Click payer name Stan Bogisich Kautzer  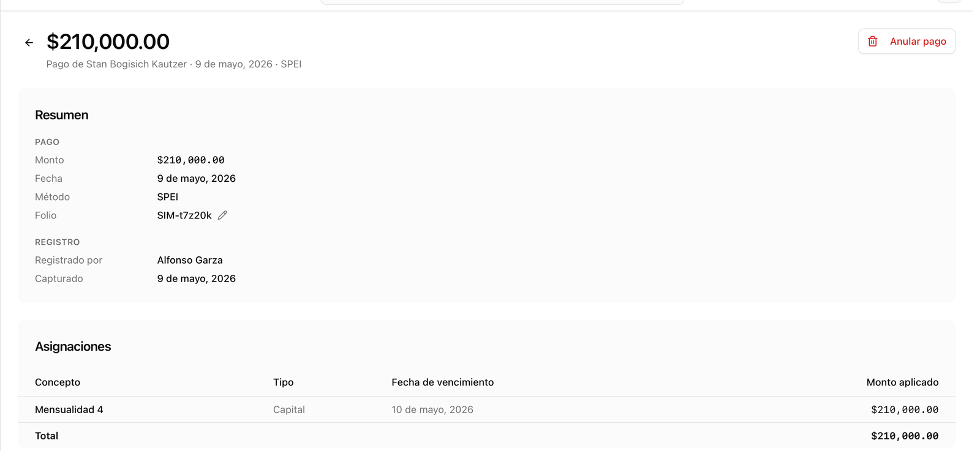pyautogui.click(x=136, y=64)
